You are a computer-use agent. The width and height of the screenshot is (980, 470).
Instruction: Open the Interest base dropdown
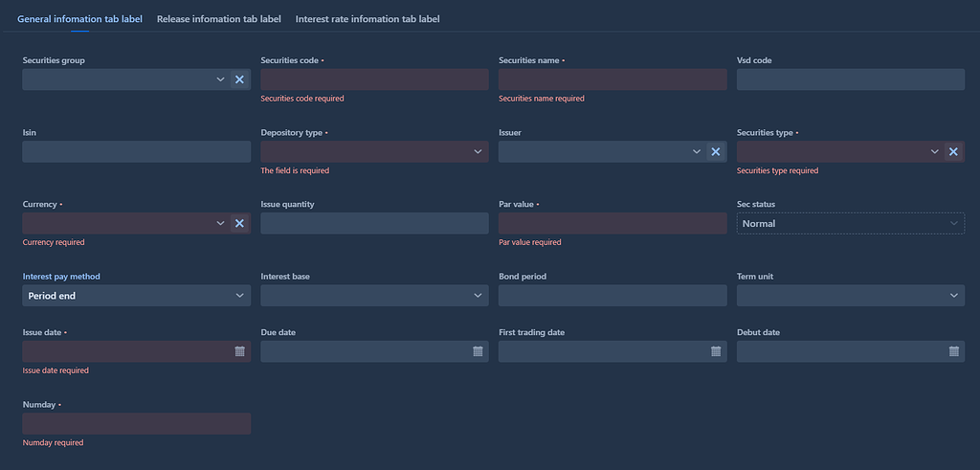tap(374, 296)
